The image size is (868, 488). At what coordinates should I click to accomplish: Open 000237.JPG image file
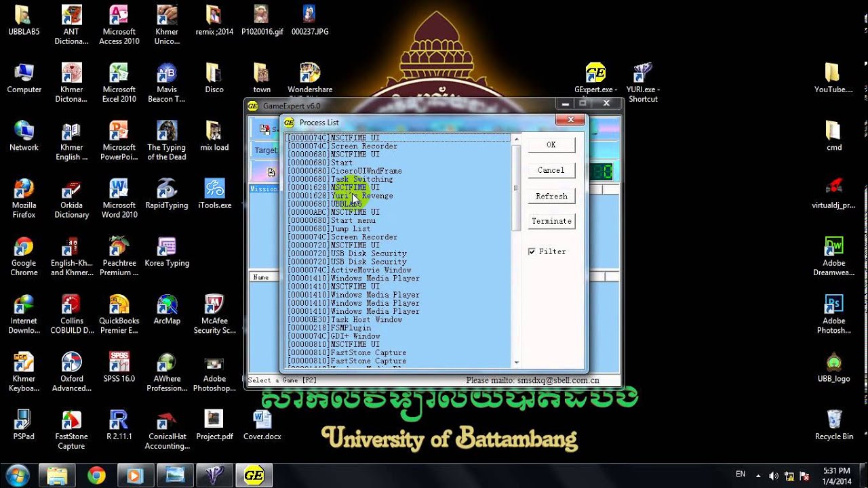tap(310, 20)
